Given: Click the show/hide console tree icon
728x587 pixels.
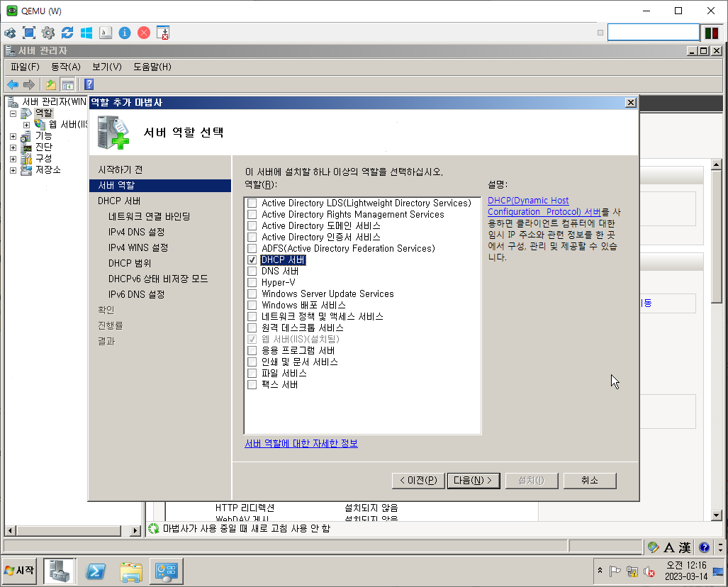Looking at the screenshot, I should click(x=68, y=84).
